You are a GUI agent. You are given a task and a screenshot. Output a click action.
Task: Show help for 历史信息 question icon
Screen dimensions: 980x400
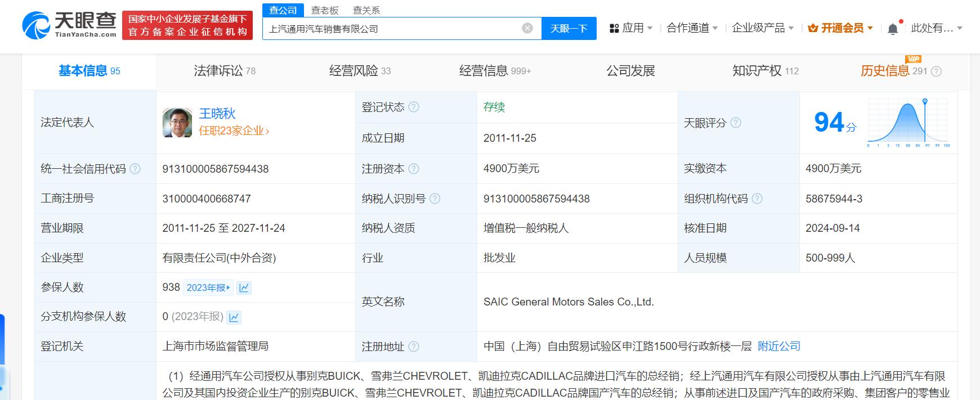[x=936, y=71]
